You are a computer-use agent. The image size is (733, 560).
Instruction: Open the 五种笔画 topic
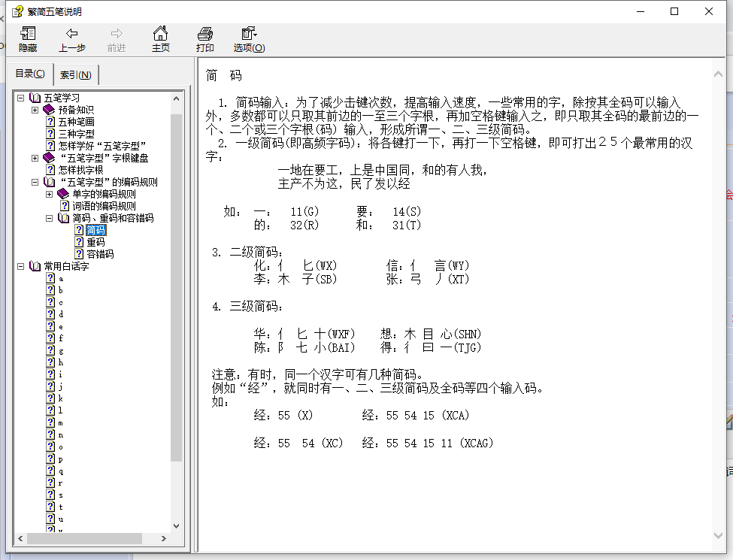(x=76, y=122)
